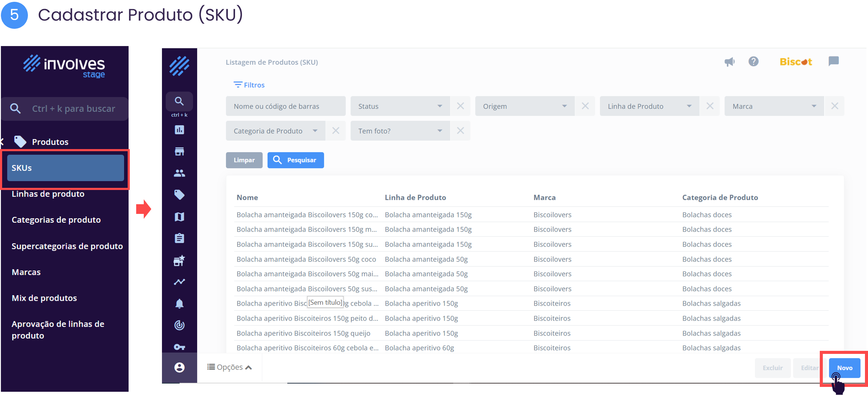Click the Biscoot brand logo
Viewport: 868px width, 396px height.
coord(796,62)
